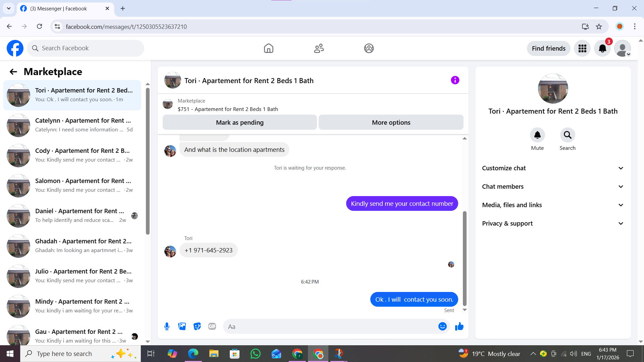Expand Privacy & support section

point(553,224)
